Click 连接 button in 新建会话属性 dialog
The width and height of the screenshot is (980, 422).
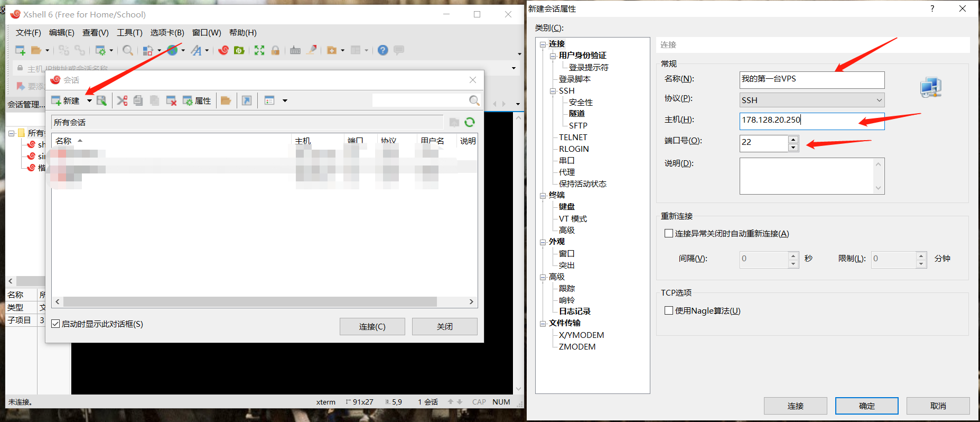pyautogui.click(x=796, y=406)
